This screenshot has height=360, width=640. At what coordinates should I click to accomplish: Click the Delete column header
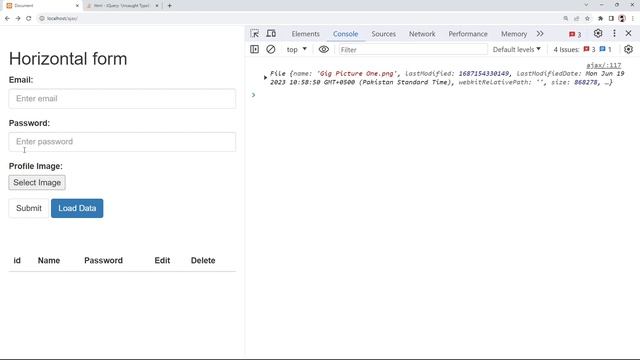click(x=203, y=260)
